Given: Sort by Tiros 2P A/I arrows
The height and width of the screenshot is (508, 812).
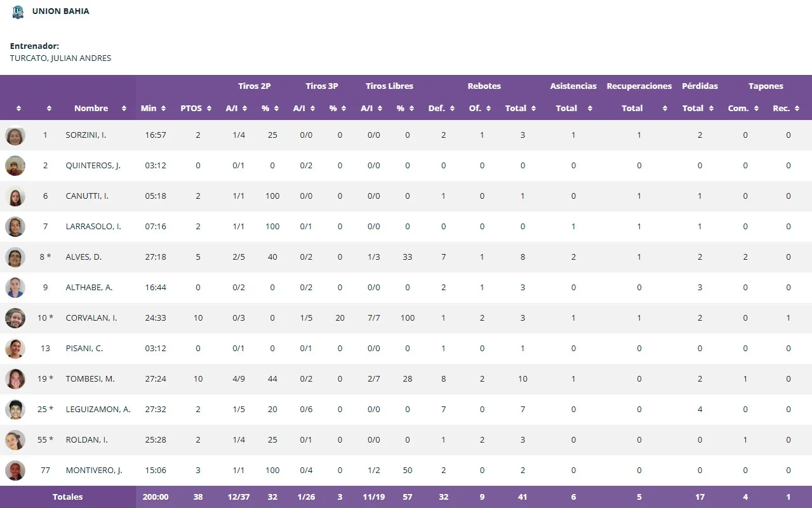Looking at the screenshot, I should [x=246, y=109].
